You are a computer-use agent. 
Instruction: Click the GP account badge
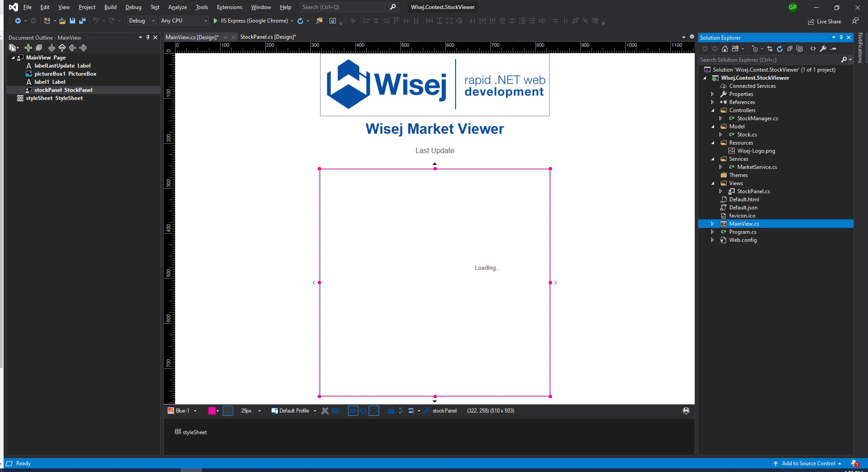793,7
